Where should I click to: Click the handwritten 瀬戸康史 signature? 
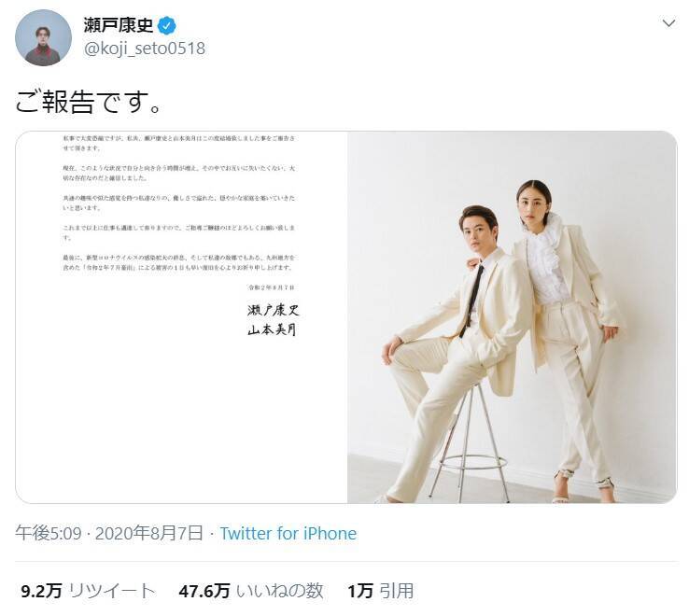click(x=273, y=310)
